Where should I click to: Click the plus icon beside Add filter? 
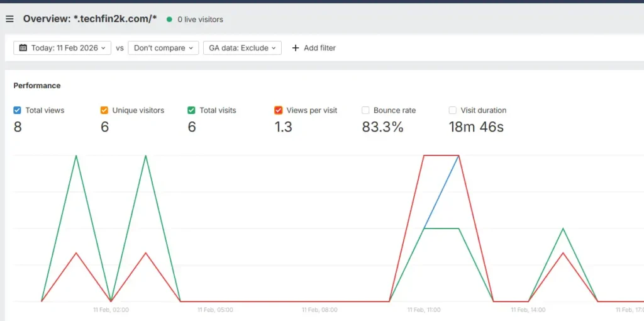tap(296, 48)
